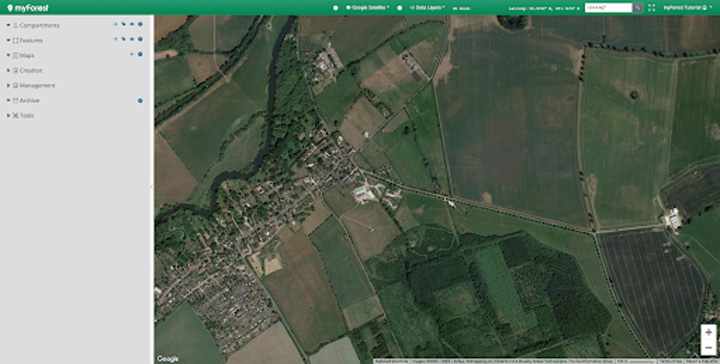Click the grid reference search field

pos(608,8)
